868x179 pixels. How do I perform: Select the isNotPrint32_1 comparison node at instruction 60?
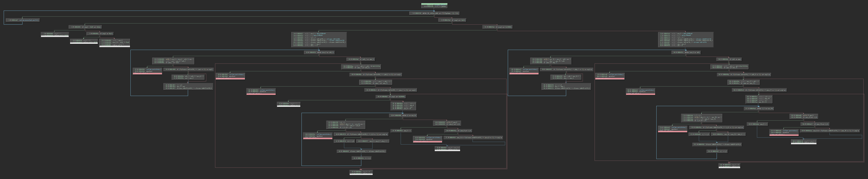tap(361, 134)
